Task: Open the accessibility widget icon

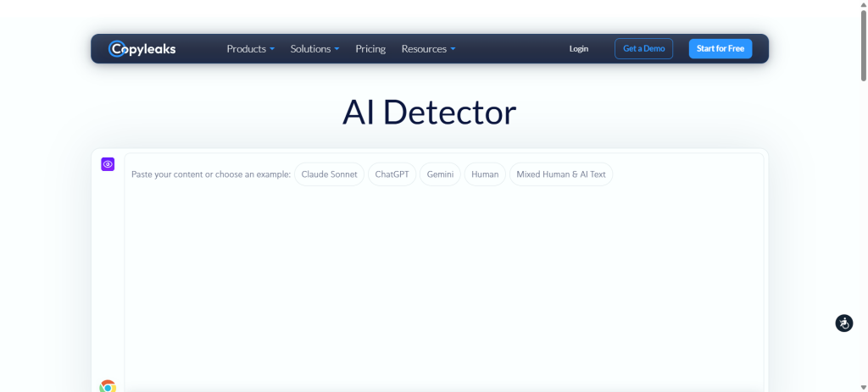Action: (x=843, y=323)
